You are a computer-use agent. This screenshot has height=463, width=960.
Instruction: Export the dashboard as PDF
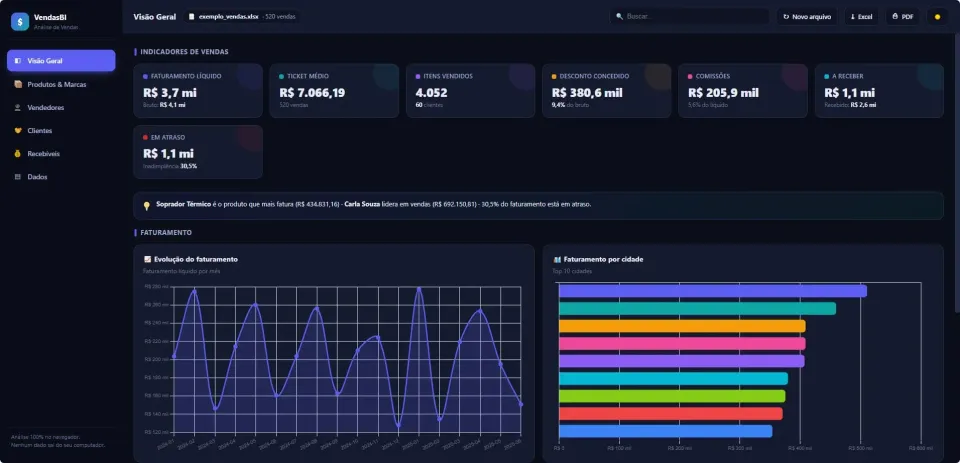902,17
